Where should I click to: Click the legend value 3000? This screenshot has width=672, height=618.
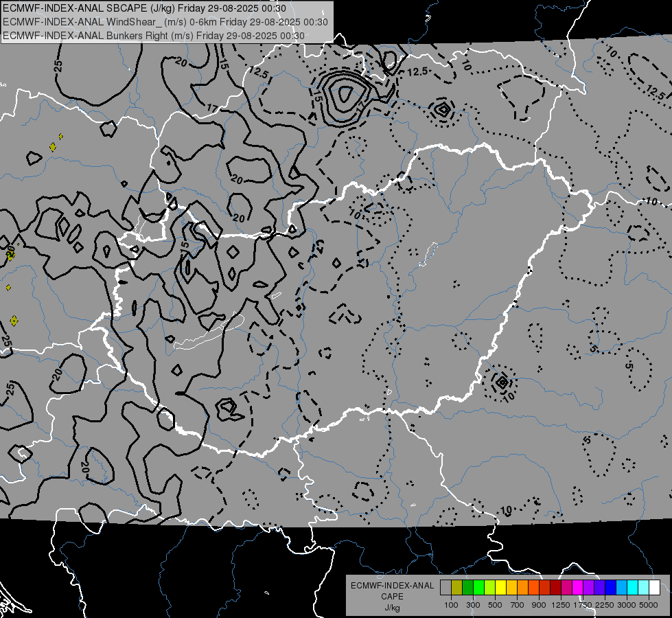tap(627, 605)
